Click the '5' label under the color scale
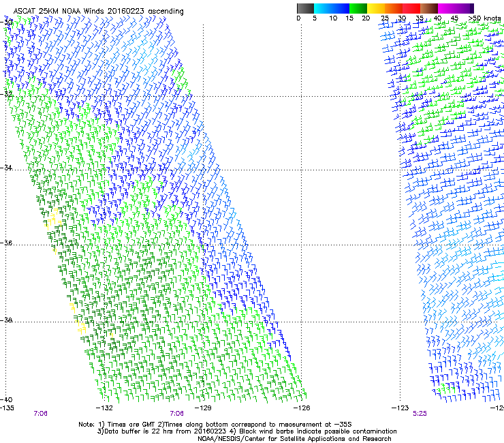This screenshot has width=504, height=443. (x=315, y=18)
